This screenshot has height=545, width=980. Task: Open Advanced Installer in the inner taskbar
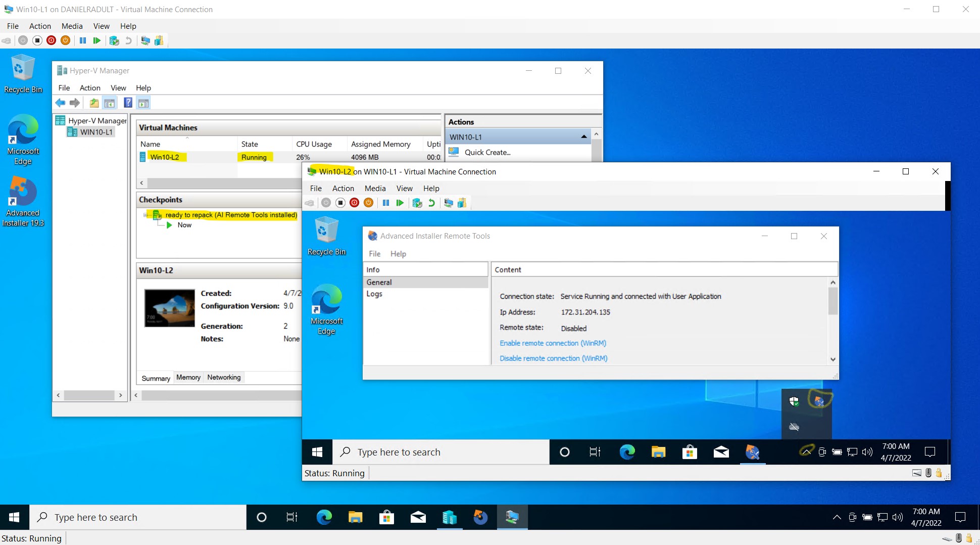pos(752,452)
